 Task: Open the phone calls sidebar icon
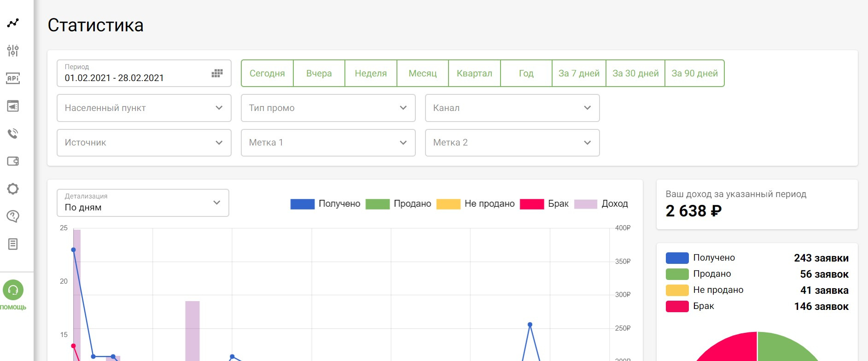click(13, 134)
